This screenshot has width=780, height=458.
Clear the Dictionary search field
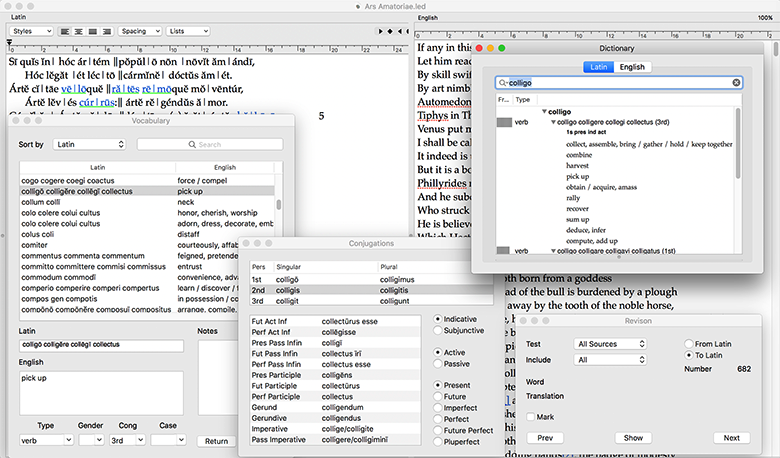coord(736,83)
